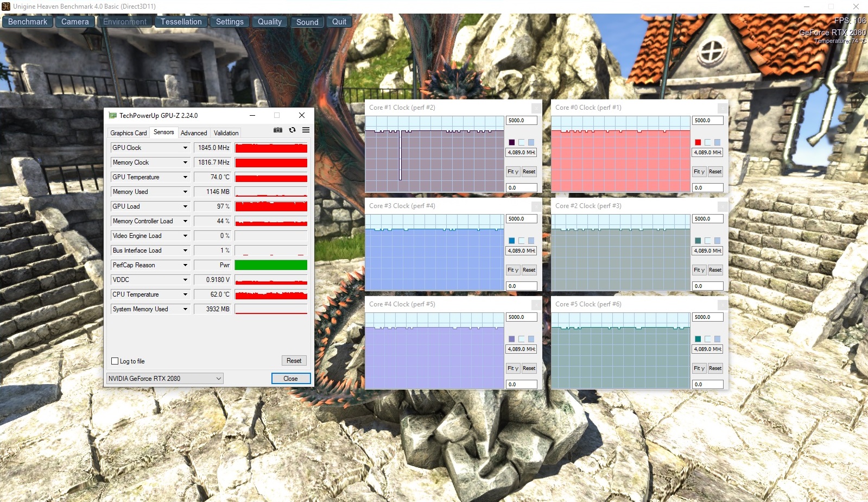Viewport: 868px width, 502px height.
Task: Close the Core #5 Clock graph panel
Action: pos(722,305)
